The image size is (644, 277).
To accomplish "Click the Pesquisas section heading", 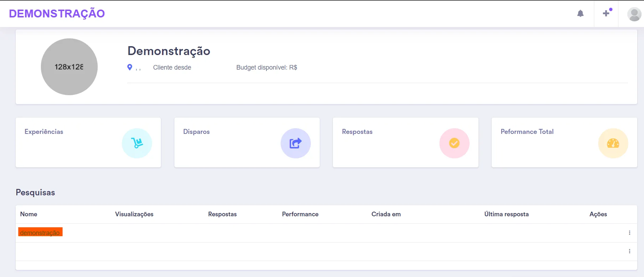I will (x=36, y=192).
